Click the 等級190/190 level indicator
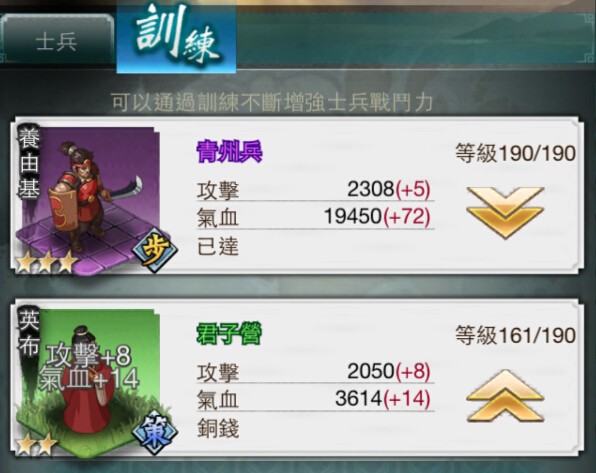Viewport: 596px width, 473px height. pos(515,154)
